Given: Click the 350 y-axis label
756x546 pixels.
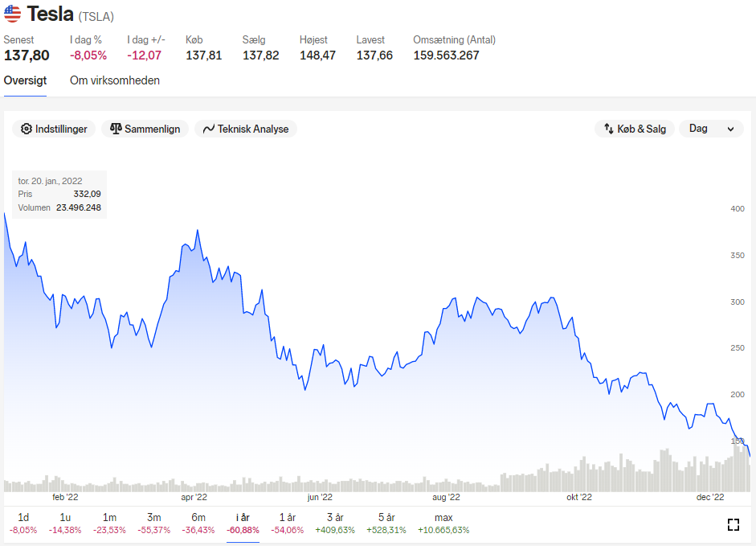Looking at the screenshot, I should 738,256.
